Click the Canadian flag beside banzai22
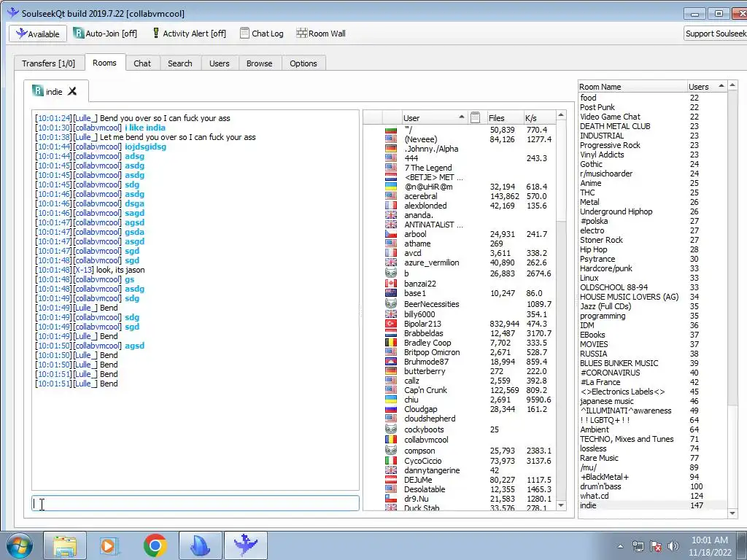Screen dimensions: 747x560 pos(391,284)
